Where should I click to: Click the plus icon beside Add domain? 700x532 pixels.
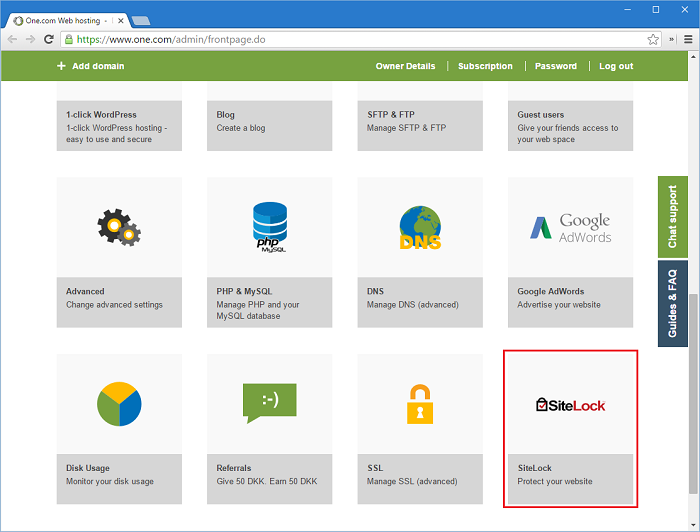coord(61,66)
